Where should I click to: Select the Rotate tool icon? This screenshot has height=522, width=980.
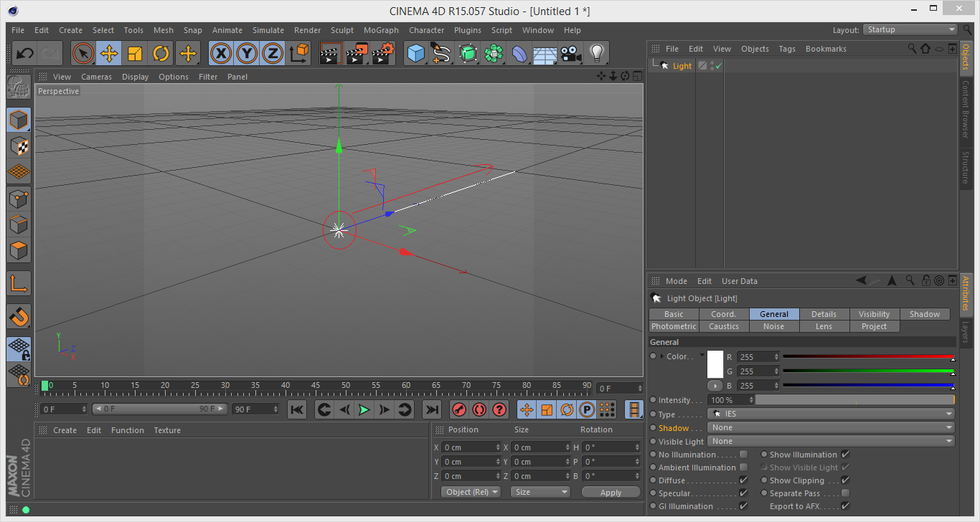(x=161, y=53)
